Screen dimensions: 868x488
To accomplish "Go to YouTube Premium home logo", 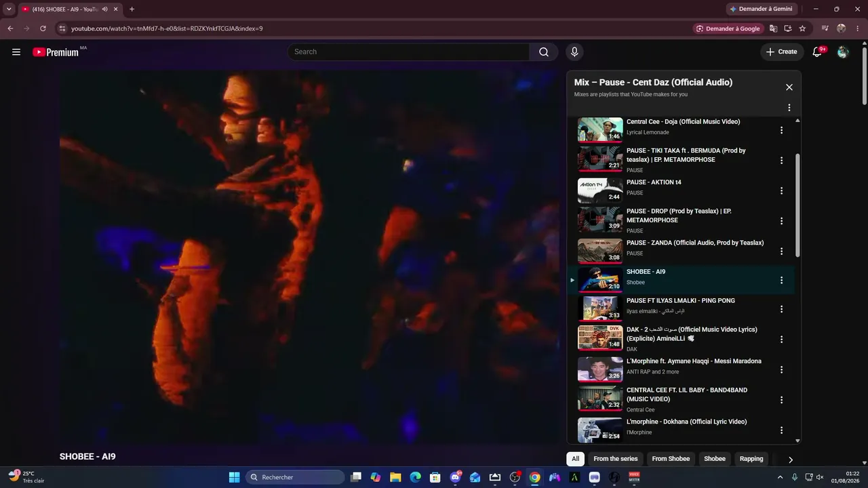I will pyautogui.click(x=56, y=52).
